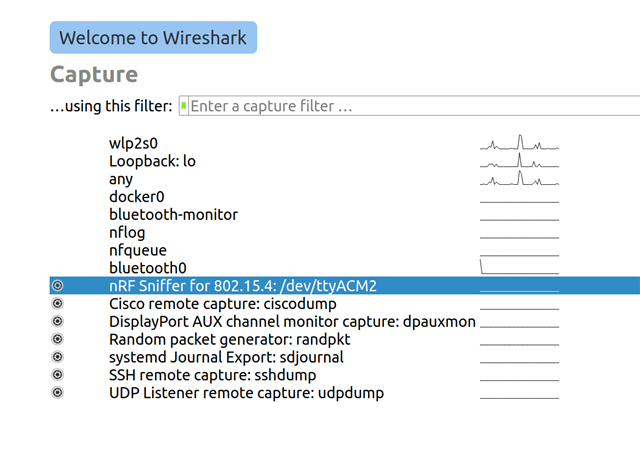
Task: Select the bluetooth-monitor interface
Action: click(173, 215)
